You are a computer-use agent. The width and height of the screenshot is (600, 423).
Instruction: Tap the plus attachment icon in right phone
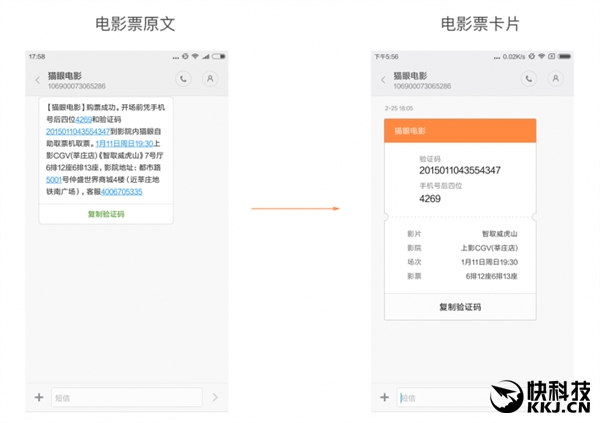pyautogui.click(x=385, y=397)
